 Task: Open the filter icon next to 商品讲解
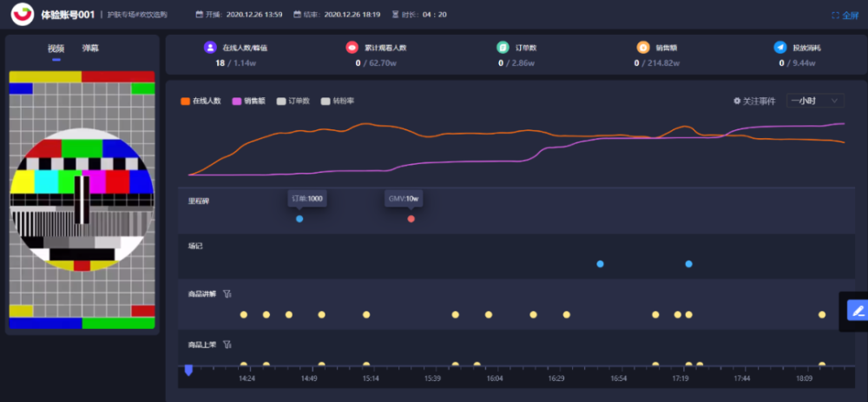[x=227, y=294]
